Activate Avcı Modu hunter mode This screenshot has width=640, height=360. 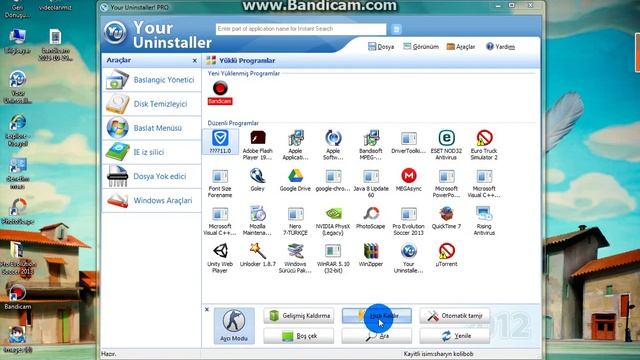coord(234,325)
